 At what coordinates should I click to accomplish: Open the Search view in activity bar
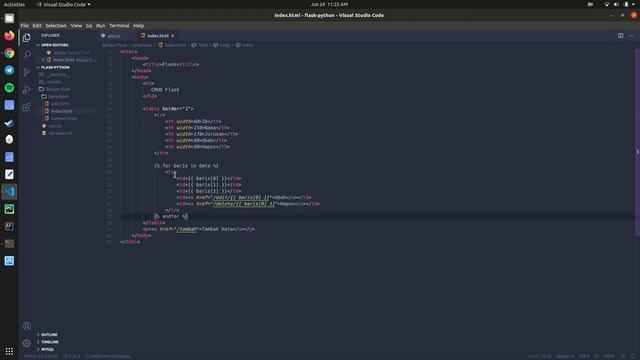(27, 55)
